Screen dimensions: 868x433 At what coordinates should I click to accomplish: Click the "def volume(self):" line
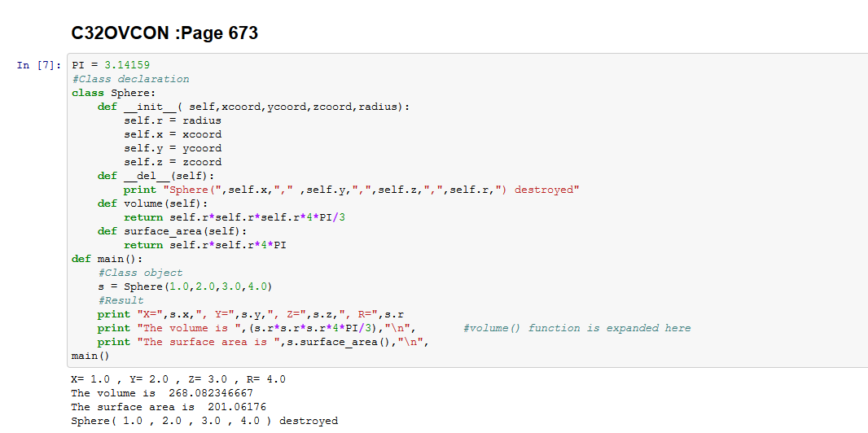[153, 203]
